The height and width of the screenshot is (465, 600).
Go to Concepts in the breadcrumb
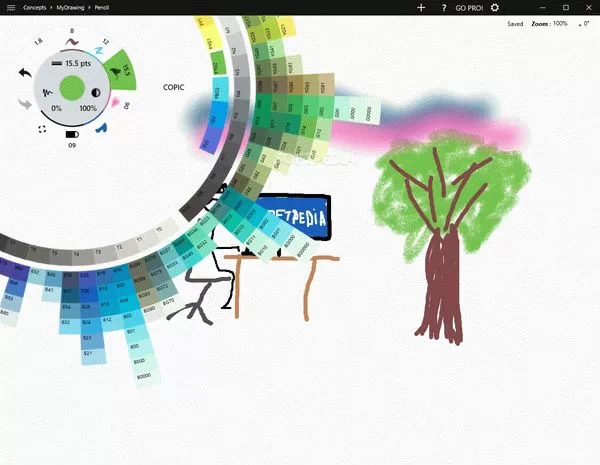[34, 7]
